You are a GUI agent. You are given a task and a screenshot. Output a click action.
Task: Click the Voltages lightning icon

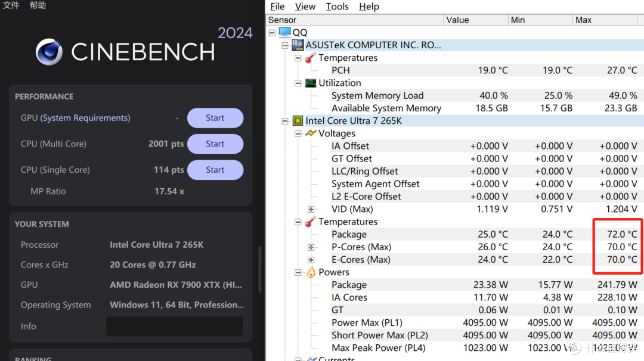point(311,133)
